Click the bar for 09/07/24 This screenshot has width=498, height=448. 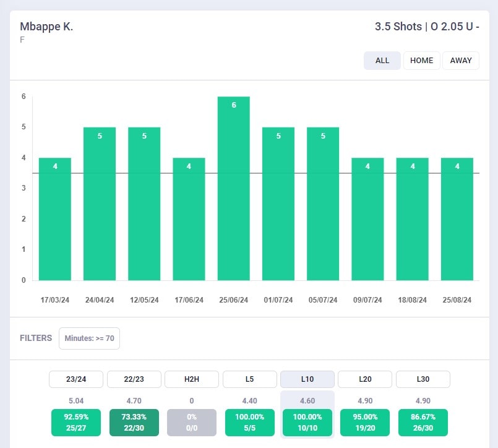click(x=367, y=219)
